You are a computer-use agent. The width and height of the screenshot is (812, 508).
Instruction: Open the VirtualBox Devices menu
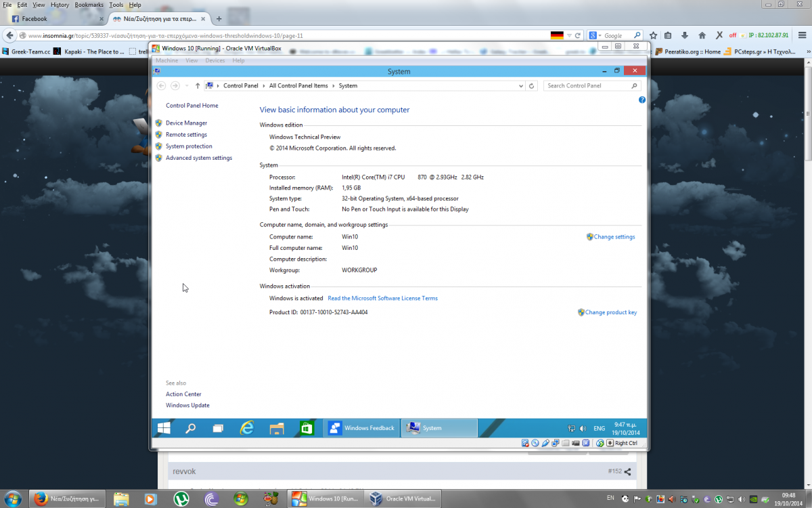pos(215,61)
